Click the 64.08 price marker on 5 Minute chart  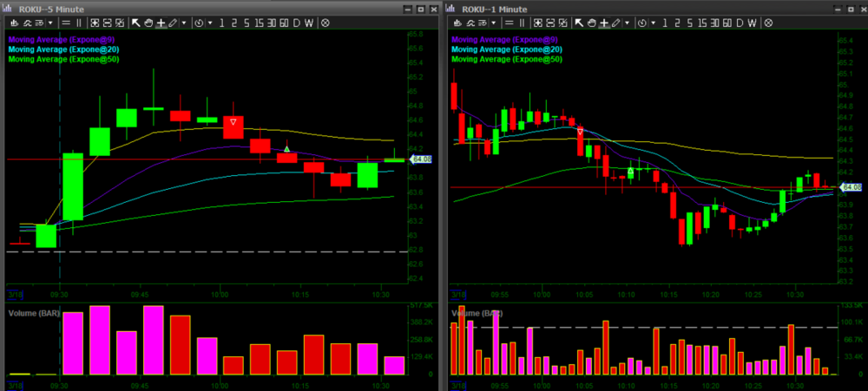pos(420,160)
